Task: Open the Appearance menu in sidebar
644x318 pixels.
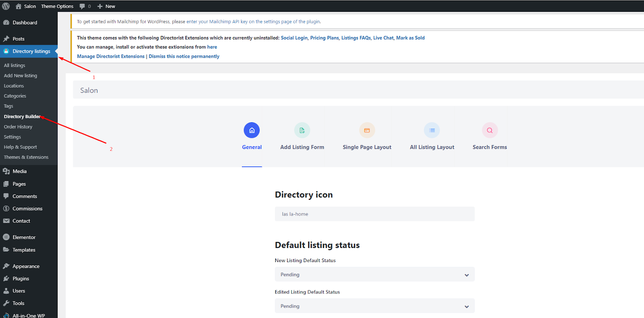Action: tap(26, 266)
